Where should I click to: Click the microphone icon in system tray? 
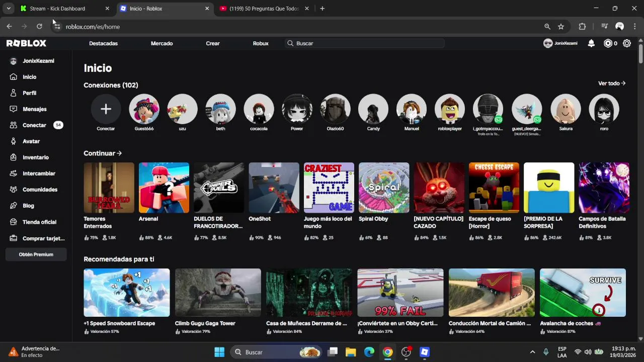coord(546,352)
